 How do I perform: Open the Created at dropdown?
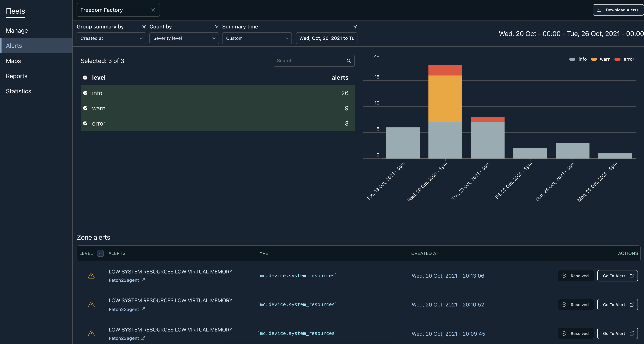click(111, 38)
